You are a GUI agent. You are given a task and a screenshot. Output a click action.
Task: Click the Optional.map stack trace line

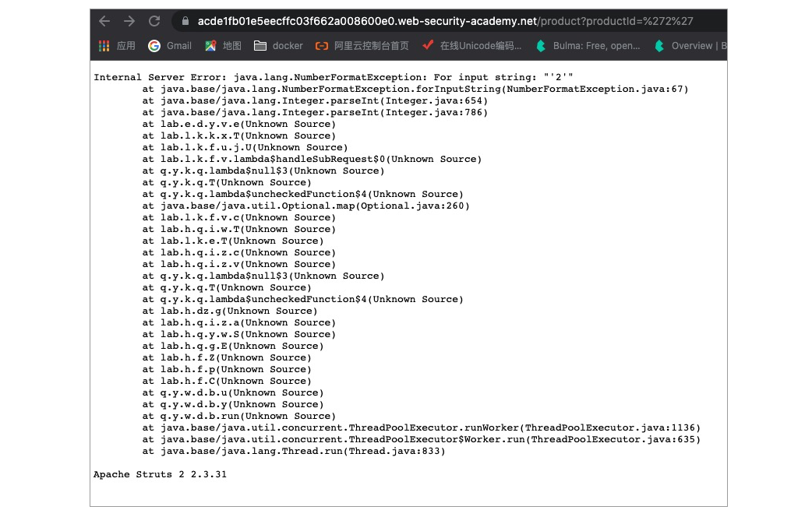[306, 206]
